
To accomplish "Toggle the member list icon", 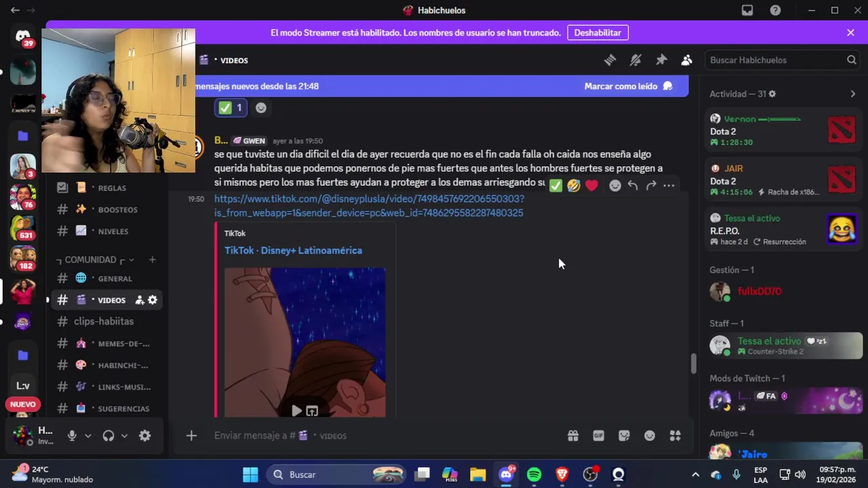I will click(x=687, y=60).
